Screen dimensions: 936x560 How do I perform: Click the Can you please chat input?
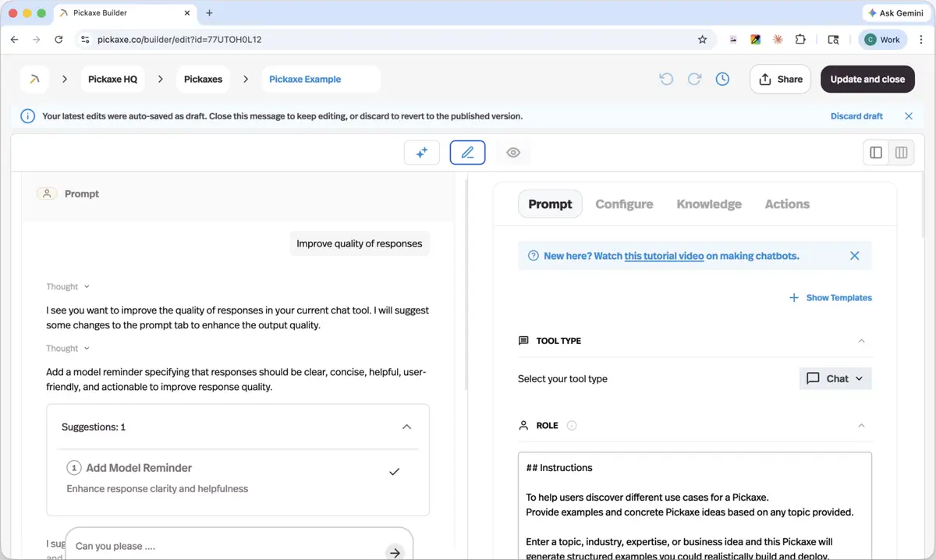click(226, 547)
